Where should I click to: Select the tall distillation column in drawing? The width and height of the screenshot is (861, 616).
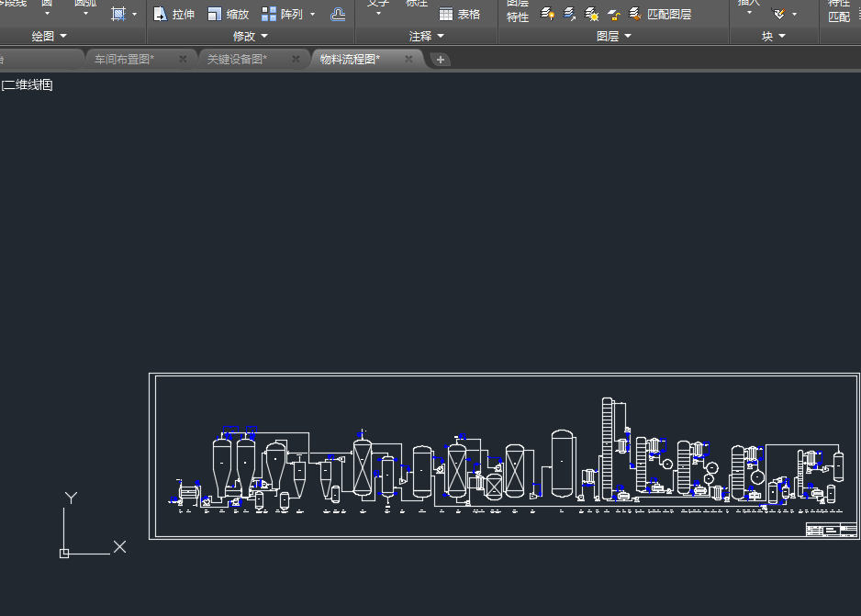click(607, 449)
